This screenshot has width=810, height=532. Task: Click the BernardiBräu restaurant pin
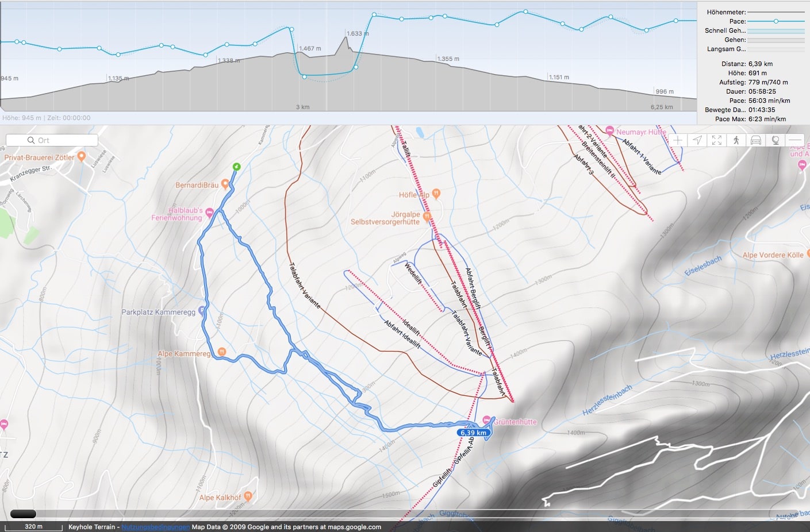point(225,184)
